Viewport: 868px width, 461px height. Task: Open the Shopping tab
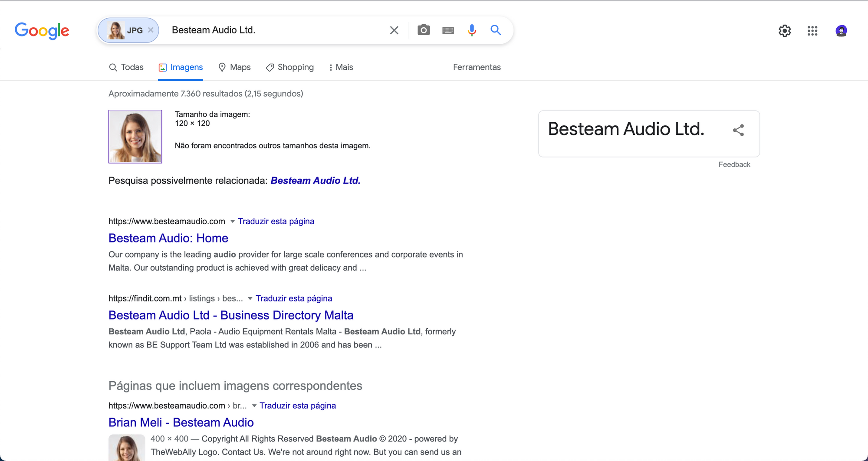pyautogui.click(x=290, y=67)
